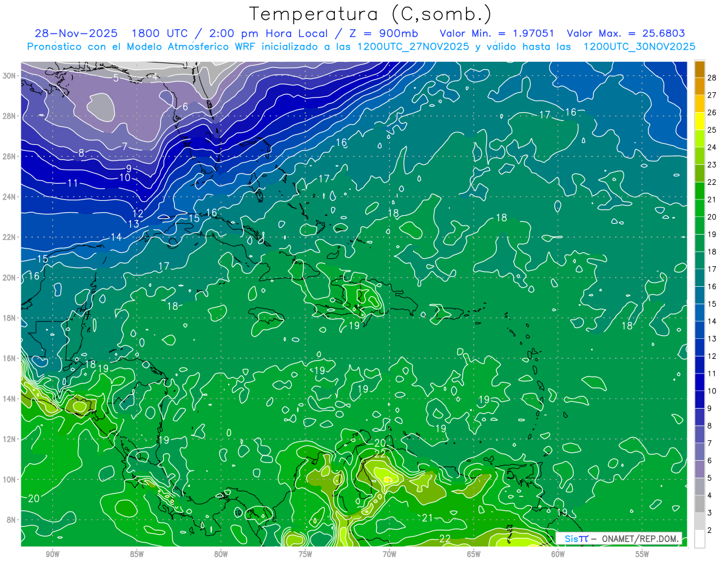Click the "22N" latitude axis label
Viewport: 728px width, 562px height.
point(10,237)
